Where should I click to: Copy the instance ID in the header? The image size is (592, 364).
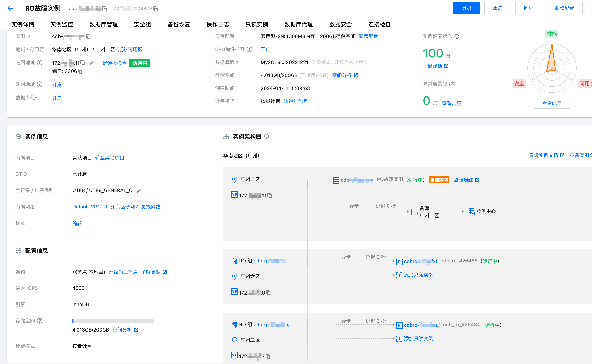105,9
